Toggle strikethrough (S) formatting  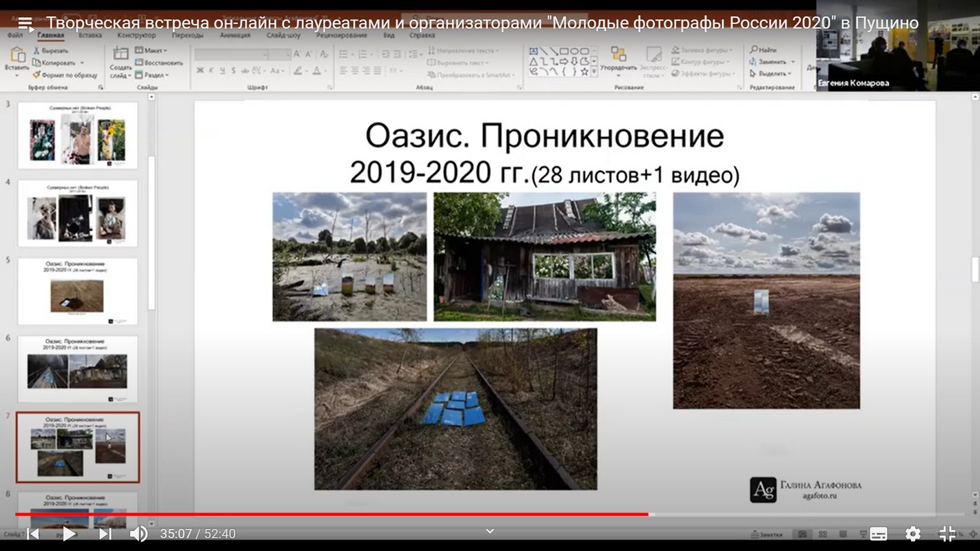click(234, 71)
